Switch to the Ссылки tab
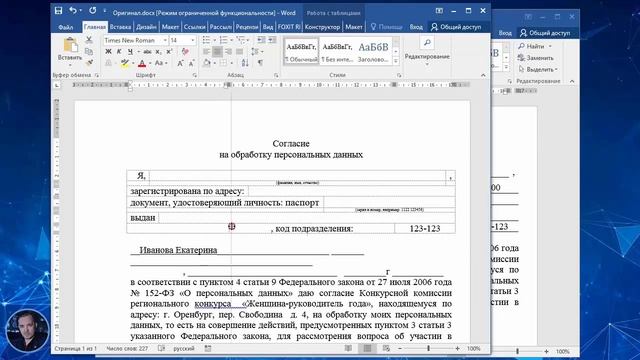The height and width of the screenshot is (360, 640). [194, 27]
